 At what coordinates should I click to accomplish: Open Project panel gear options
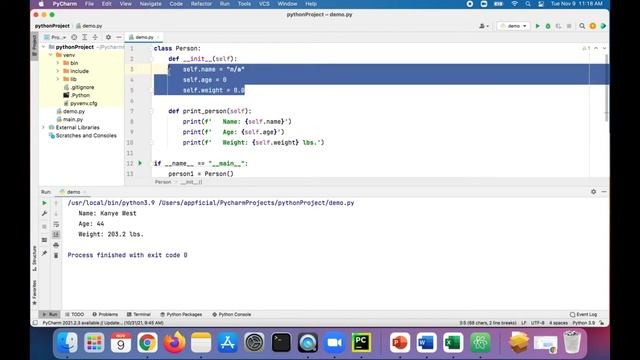(108, 37)
